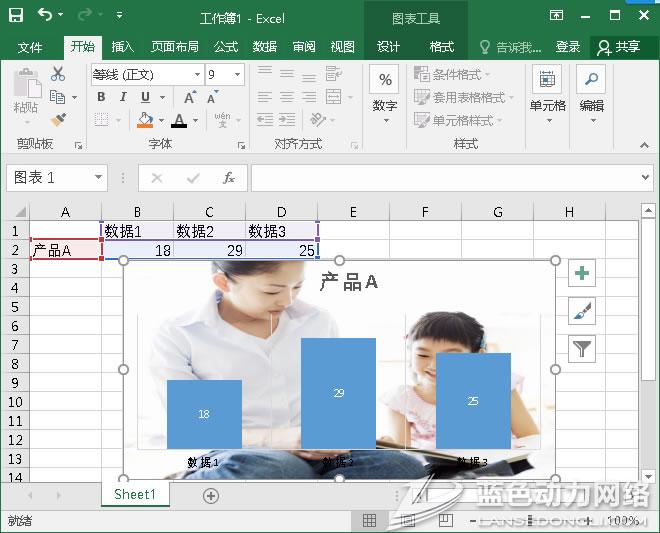
Task: Click the Save icon in title bar
Action: (16, 16)
